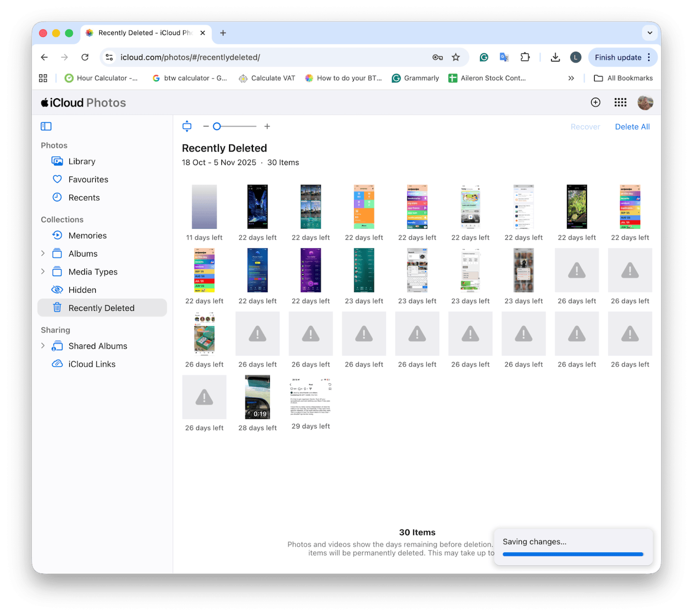
Task: Open iCloud Links in the Sharing section
Action: point(92,364)
